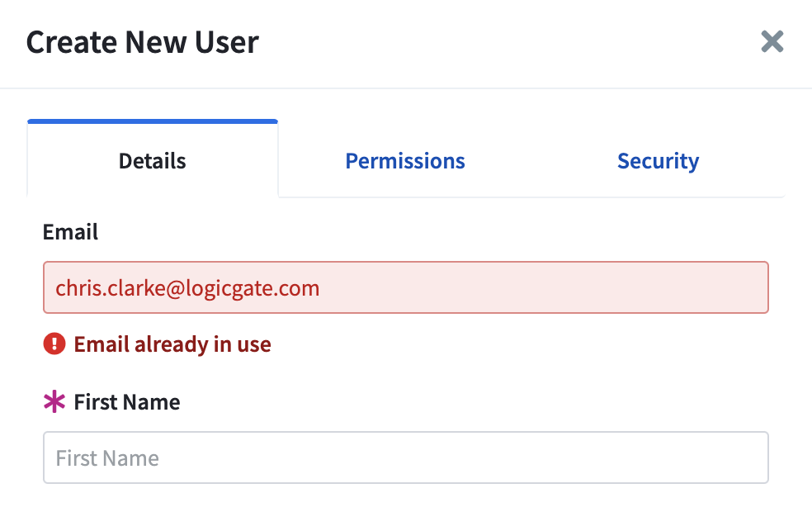812x512 pixels.
Task: Click the First Name field label
Action: [x=127, y=402]
